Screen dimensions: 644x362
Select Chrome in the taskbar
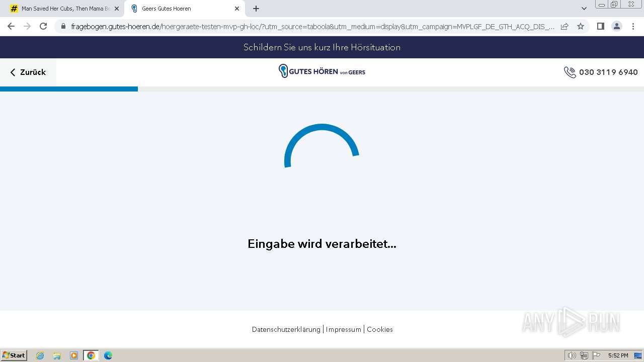point(91,355)
